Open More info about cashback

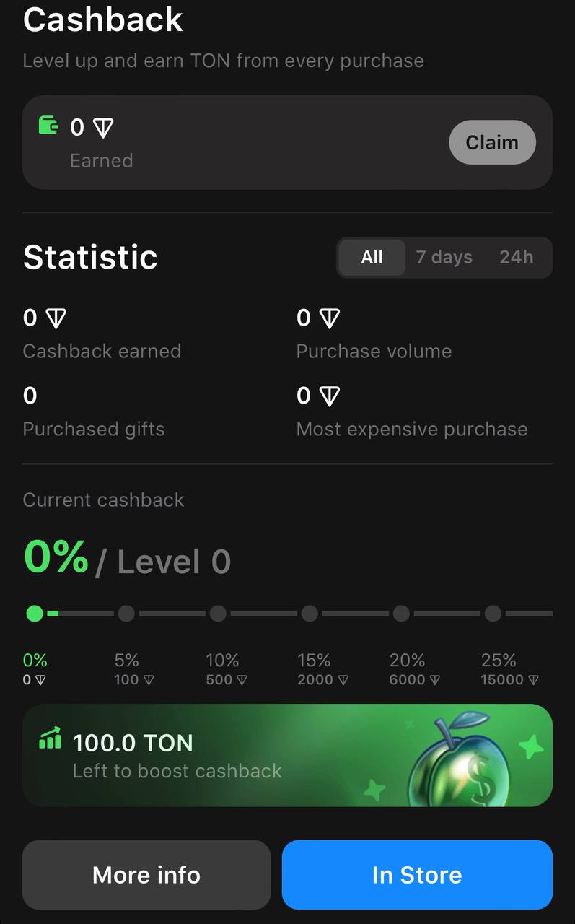tap(146, 875)
